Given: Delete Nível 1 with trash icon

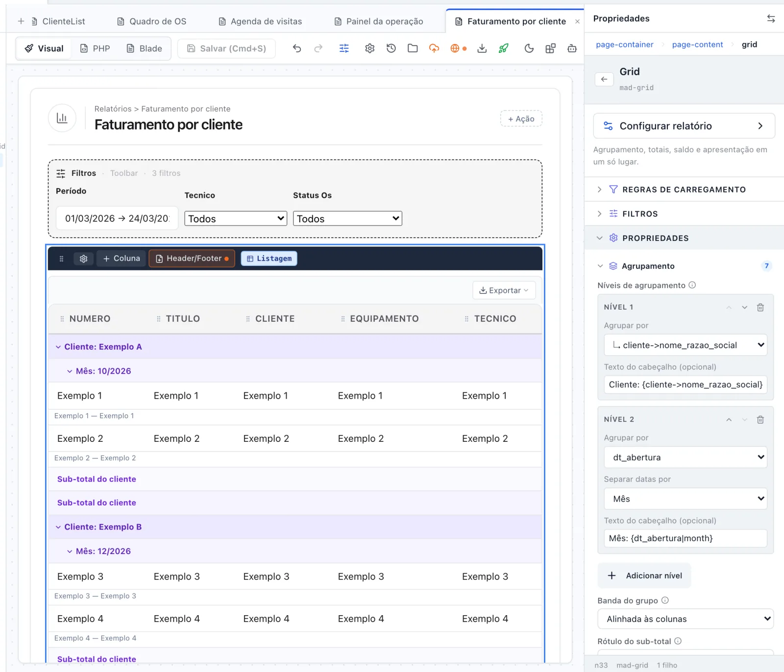Looking at the screenshot, I should pyautogui.click(x=760, y=307).
